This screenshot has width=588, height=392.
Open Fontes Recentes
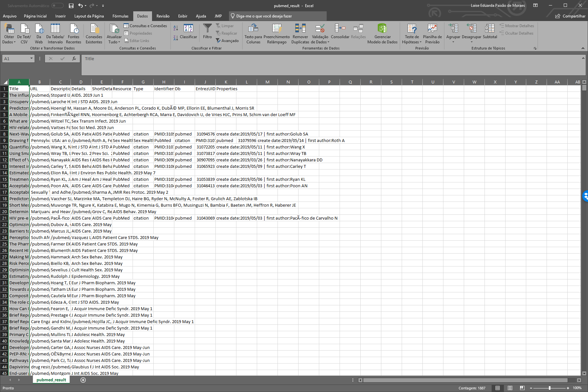pos(74,34)
